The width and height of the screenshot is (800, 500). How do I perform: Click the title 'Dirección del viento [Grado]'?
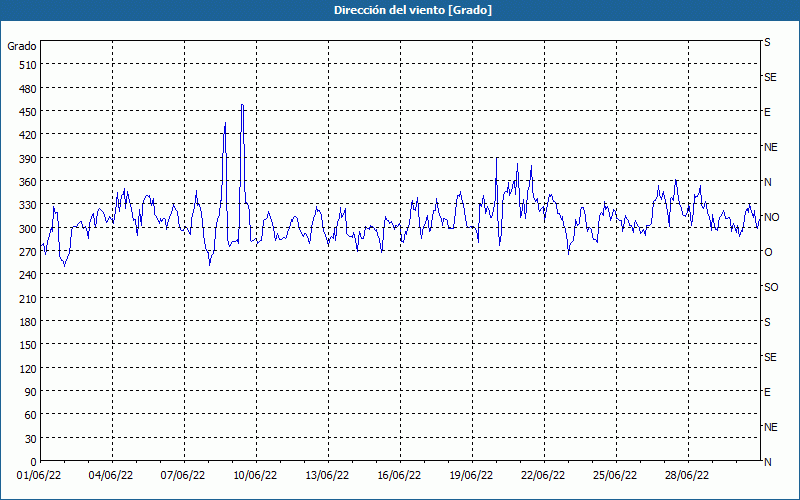[413, 10]
